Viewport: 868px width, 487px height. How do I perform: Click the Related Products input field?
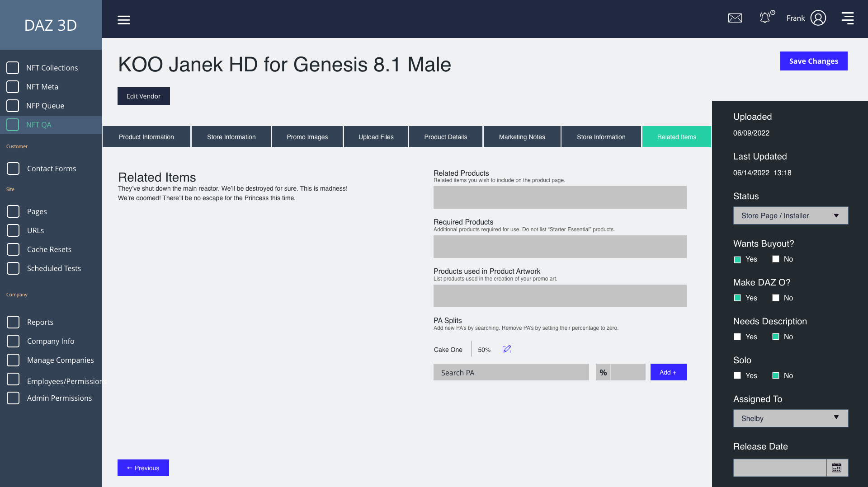pos(560,197)
